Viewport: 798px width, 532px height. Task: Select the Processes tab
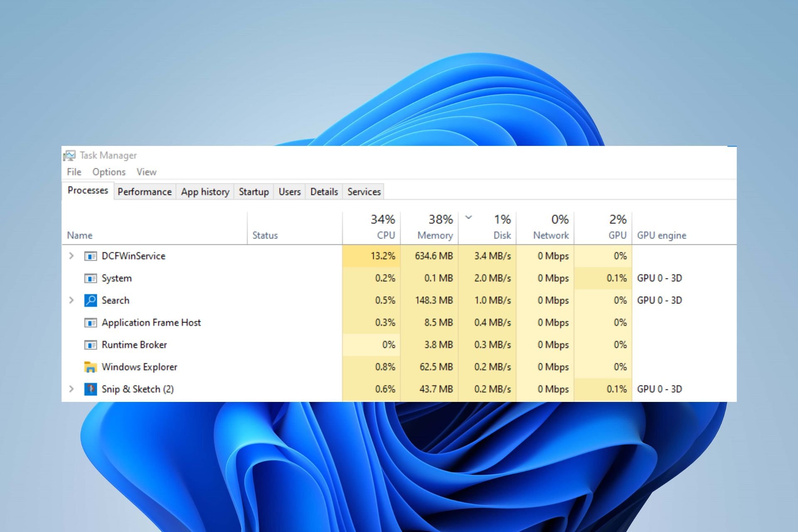tap(88, 190)
